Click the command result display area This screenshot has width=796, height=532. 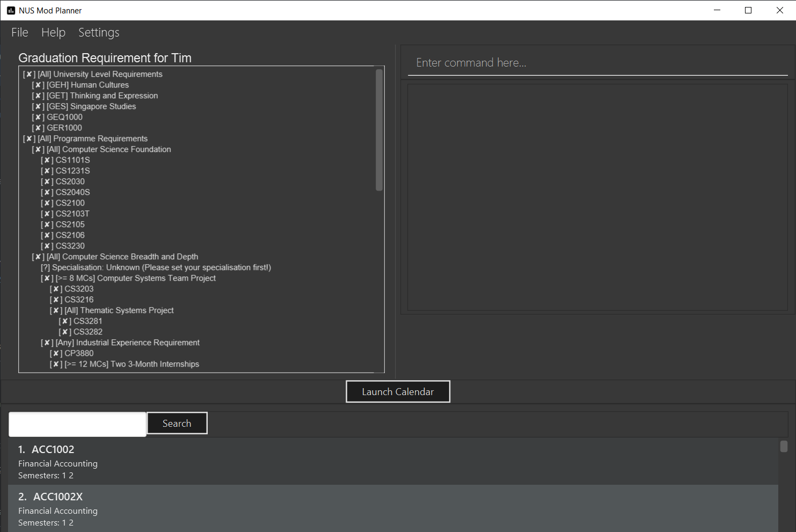(x=597, y=198)
